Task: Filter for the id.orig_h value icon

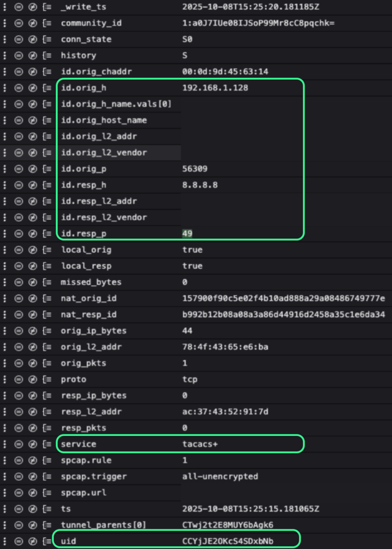Action: click(x=19, y=88)
